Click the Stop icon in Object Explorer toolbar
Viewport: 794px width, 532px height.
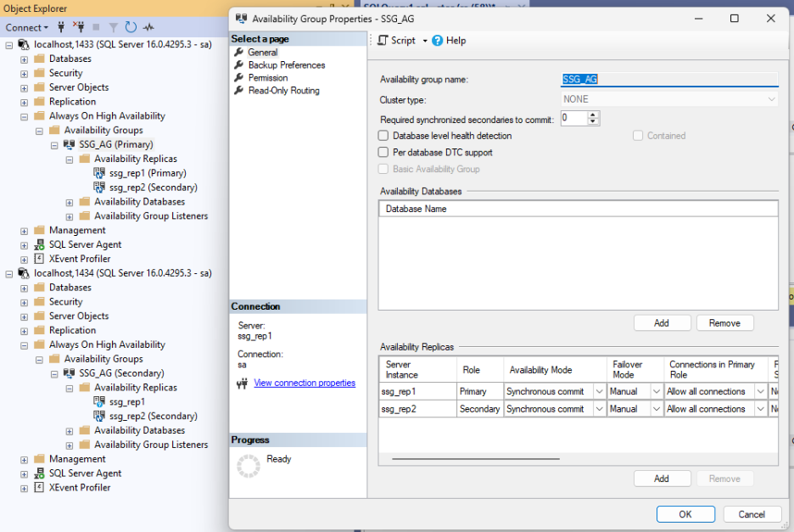click(96, 27)
